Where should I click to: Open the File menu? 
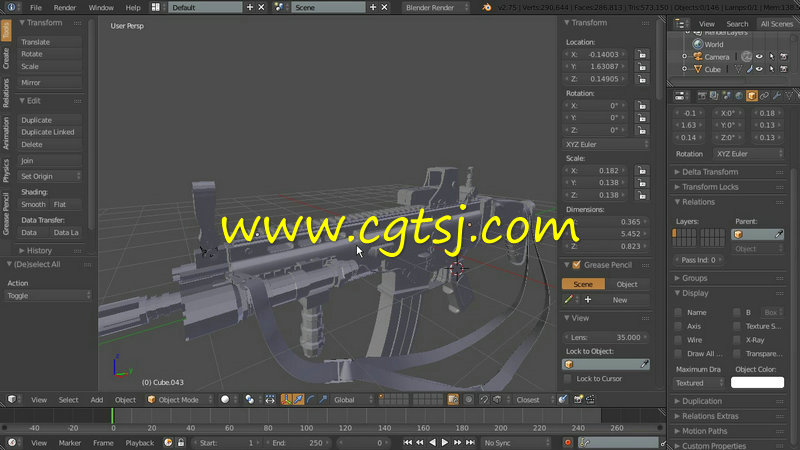coord(36,8)
